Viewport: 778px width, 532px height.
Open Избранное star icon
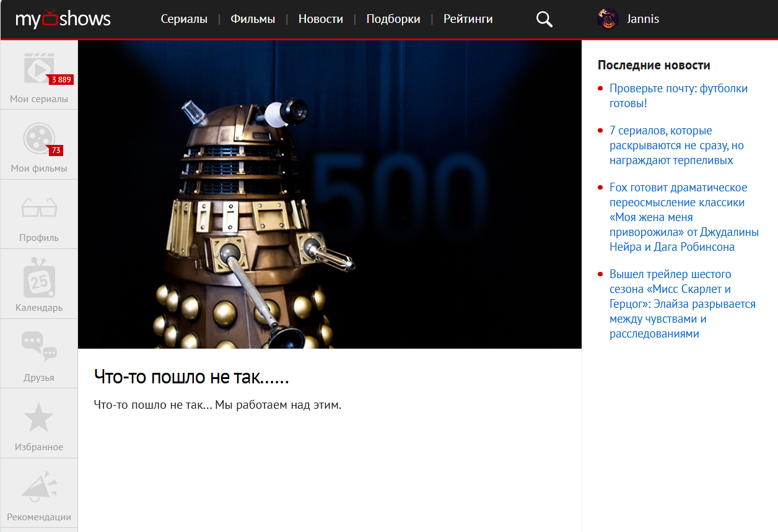(x=39, y=417)
